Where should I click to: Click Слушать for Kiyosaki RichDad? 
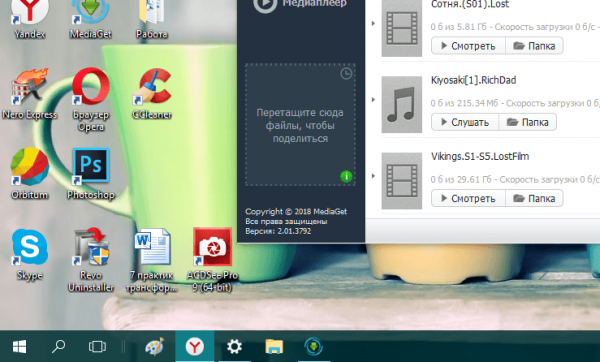(x=465, y=122)
